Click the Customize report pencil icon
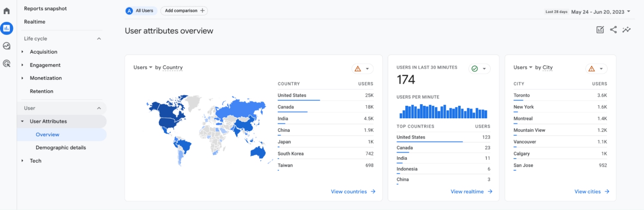Viewport: 644px width, 210px height. point(600,30)
